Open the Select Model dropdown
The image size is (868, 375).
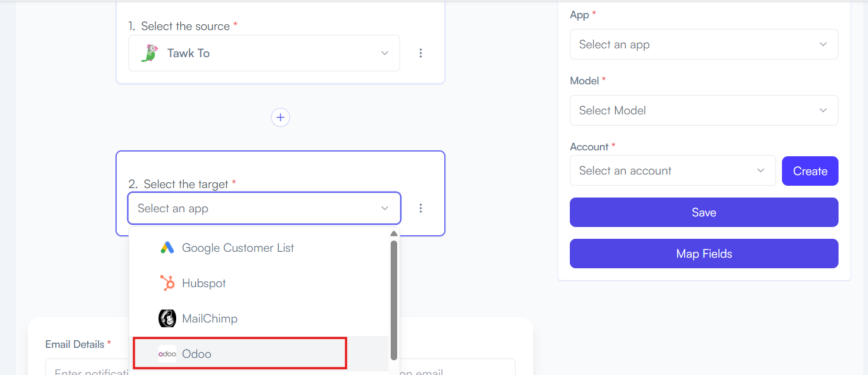(704, 110)
